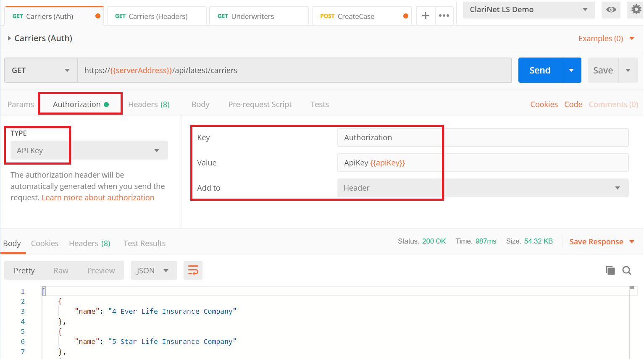The height and width of the screenshot is (359, 644).
Task: Click the Cookies link beside Code
Action: tap(544, 105)
